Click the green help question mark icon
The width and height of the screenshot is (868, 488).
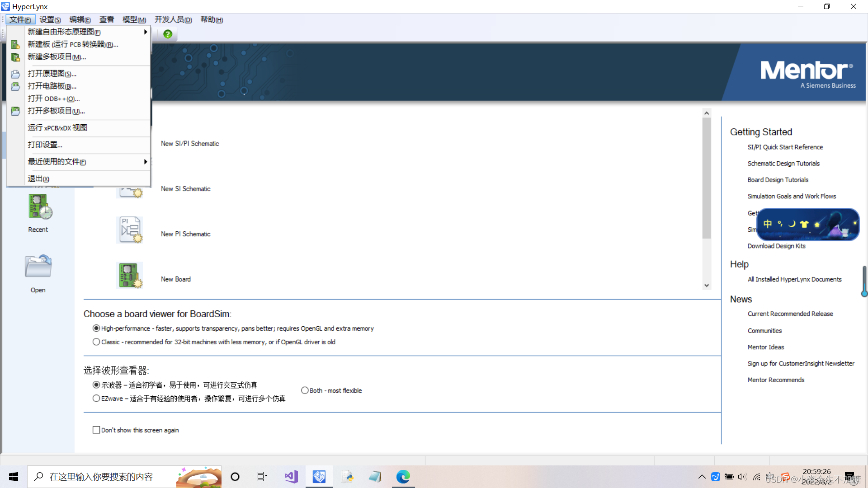[x=168, y=34]
